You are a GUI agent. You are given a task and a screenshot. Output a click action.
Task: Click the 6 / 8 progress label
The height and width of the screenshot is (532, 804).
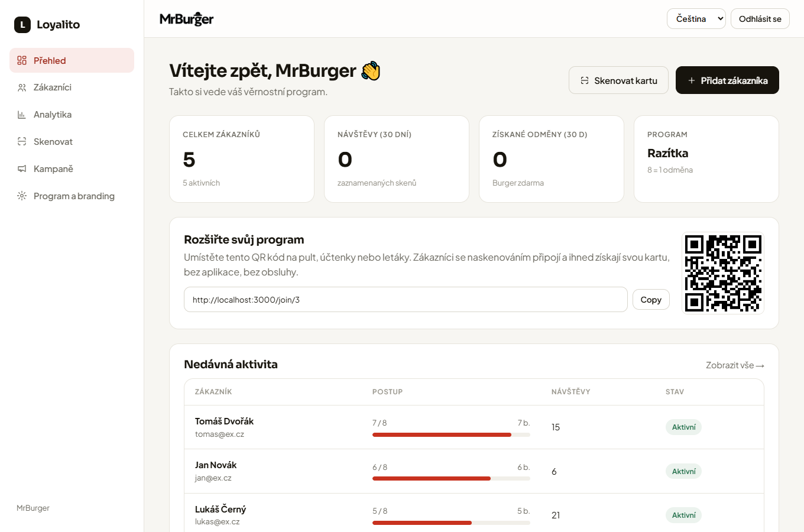(380, 467)
